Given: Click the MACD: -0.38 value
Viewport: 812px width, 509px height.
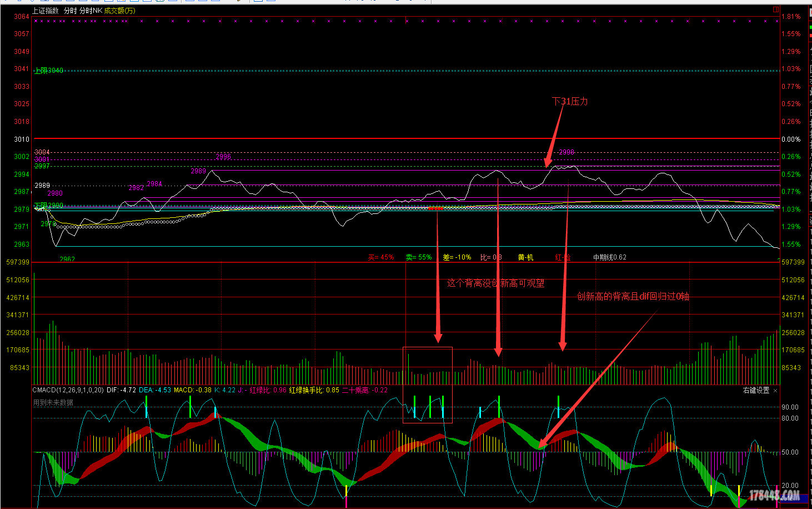Looking at the screenshot, I should (x=193, y=390).
